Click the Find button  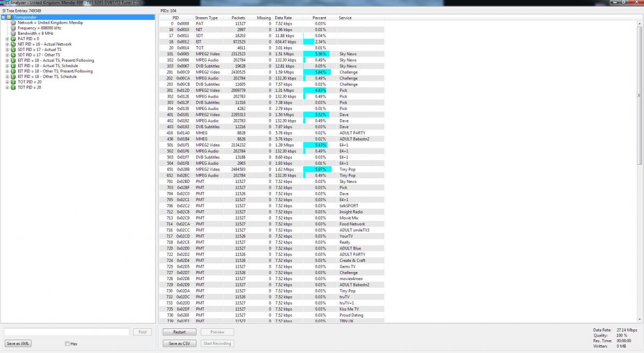142,332
